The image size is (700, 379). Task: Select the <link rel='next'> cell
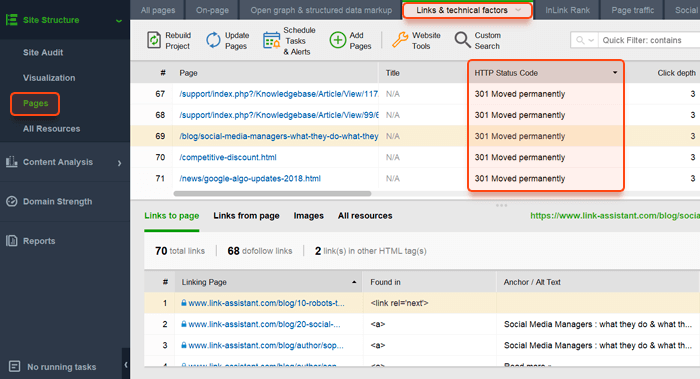[x=429, y=303]
